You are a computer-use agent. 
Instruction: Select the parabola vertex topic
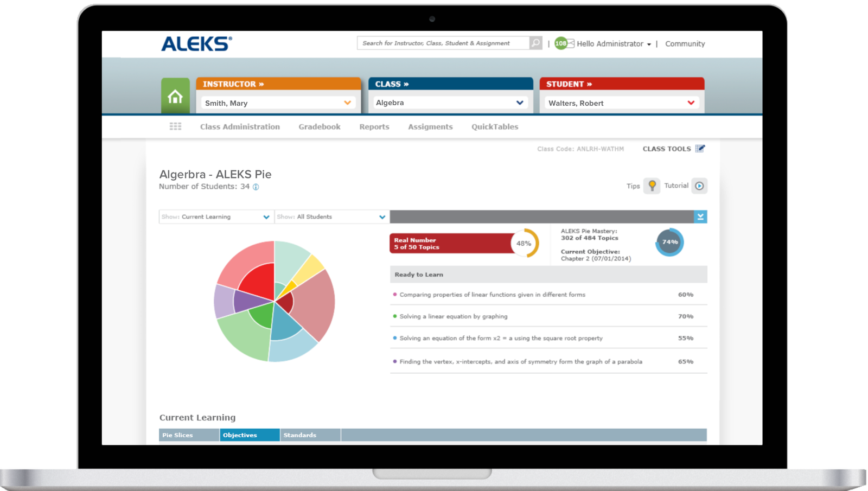point(521,361)
